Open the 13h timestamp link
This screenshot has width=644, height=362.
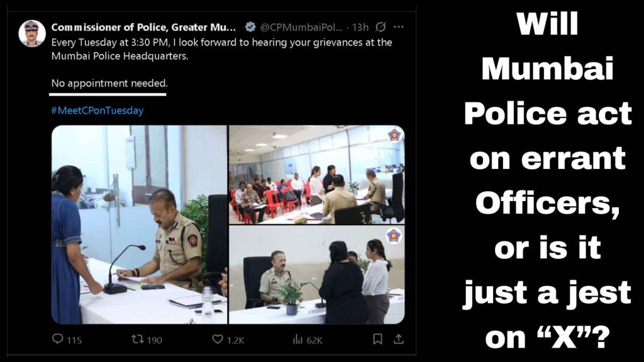360,27
